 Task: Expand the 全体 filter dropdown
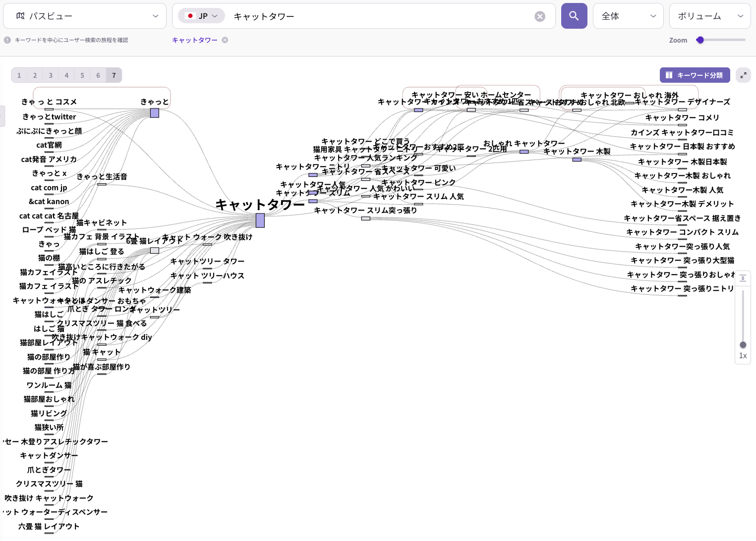tap(628, 16)
